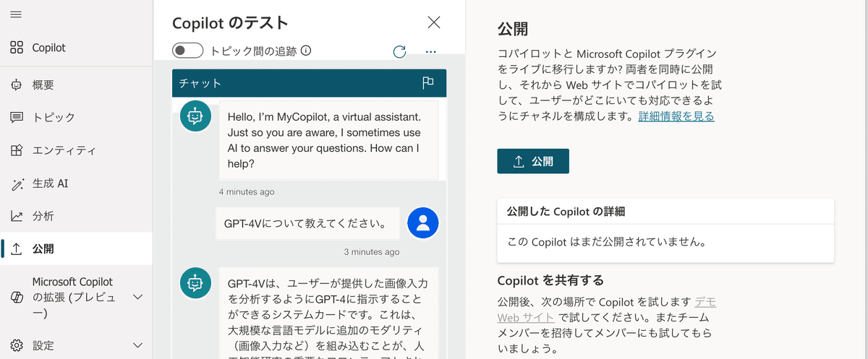The height and width of the screenshot is (359, 868).
Task: Expand Microsoft Copilot の拡張 chevron
Action: pos(138,297)
